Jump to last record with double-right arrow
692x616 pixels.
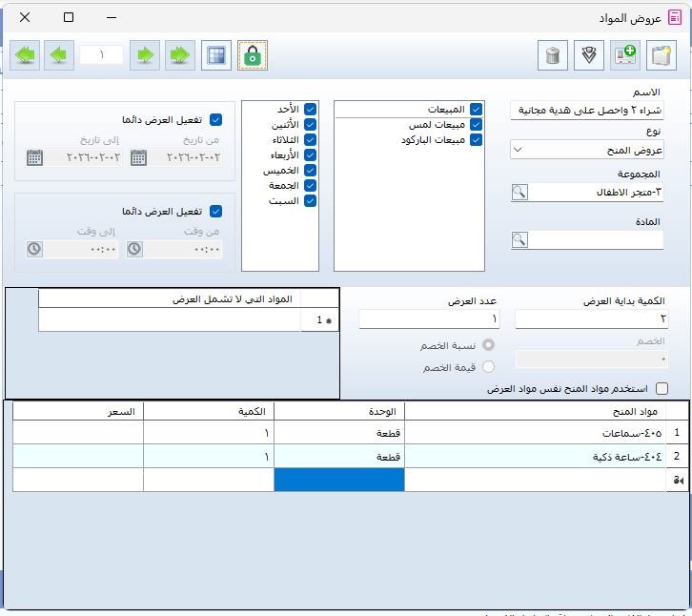(180, 55)
